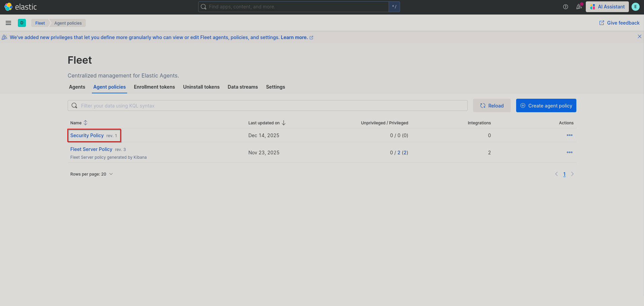The width and height of the screenshot is (644, 306).
Task: Open the Security Policy link
Action: (87, 135)
